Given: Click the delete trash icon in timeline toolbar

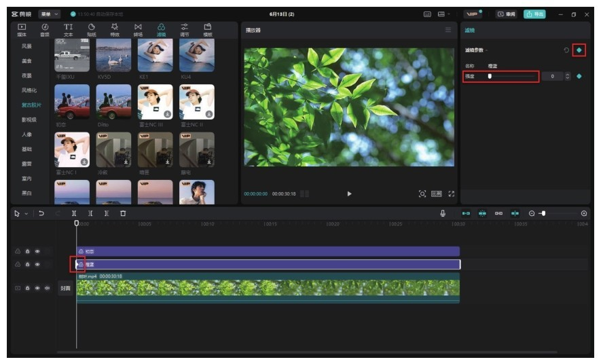Looking at the screenshot, I should coord(123,213).
